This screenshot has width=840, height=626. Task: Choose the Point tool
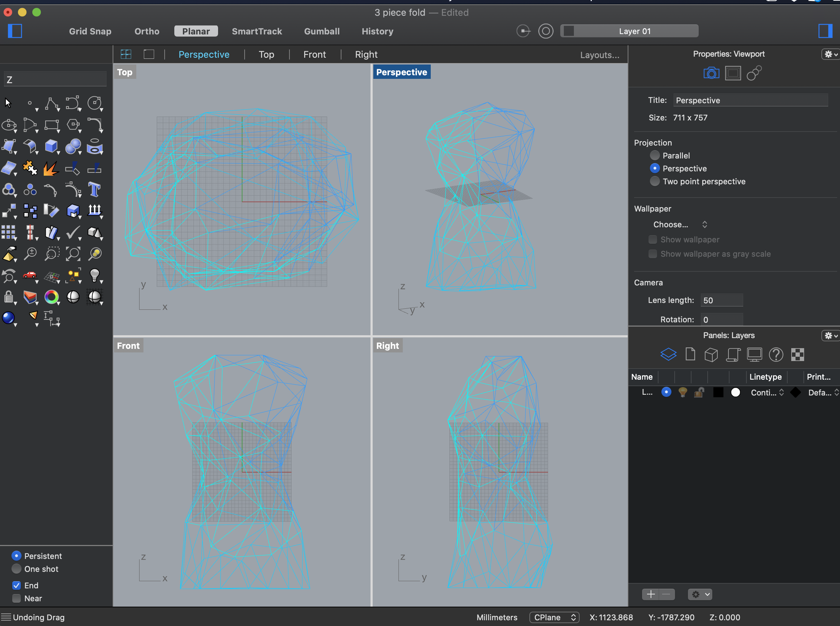[30, 103]
